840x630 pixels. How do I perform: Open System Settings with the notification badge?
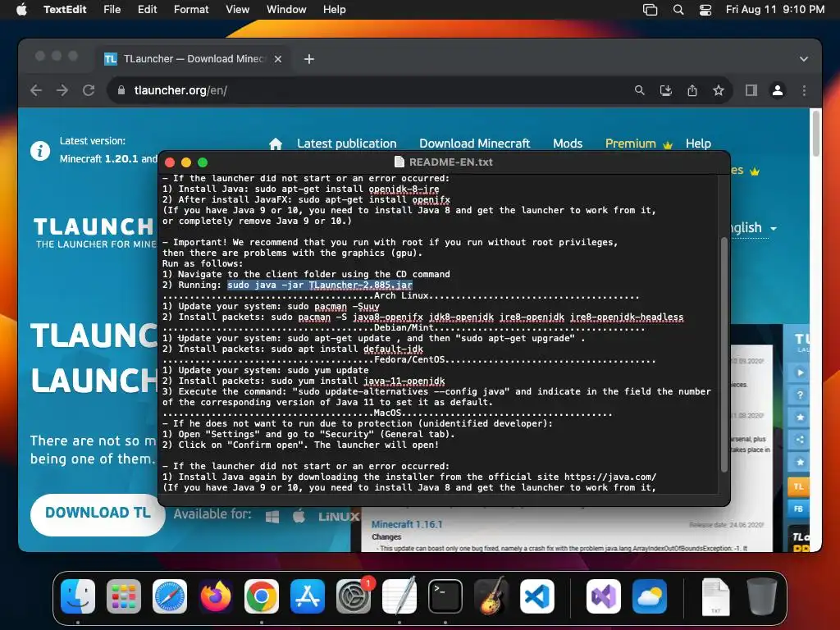click(354, 596)
